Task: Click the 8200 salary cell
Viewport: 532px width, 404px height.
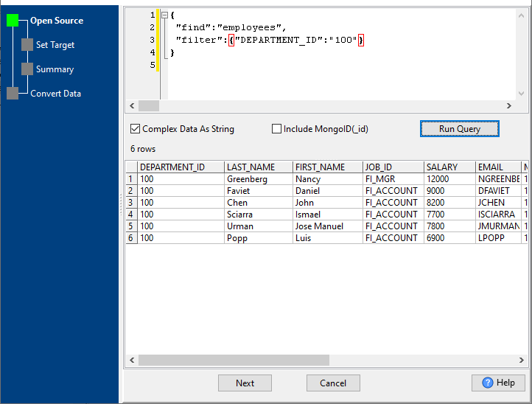Action: (449, 203)
